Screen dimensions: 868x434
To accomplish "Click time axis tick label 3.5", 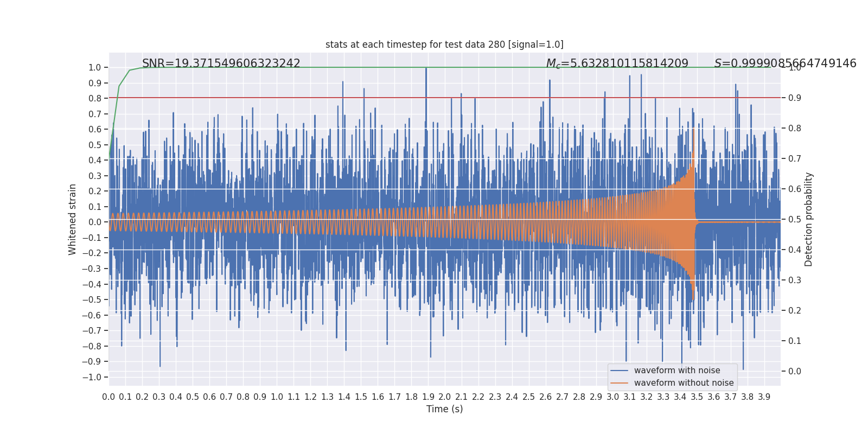I will (x=697, y=397).
